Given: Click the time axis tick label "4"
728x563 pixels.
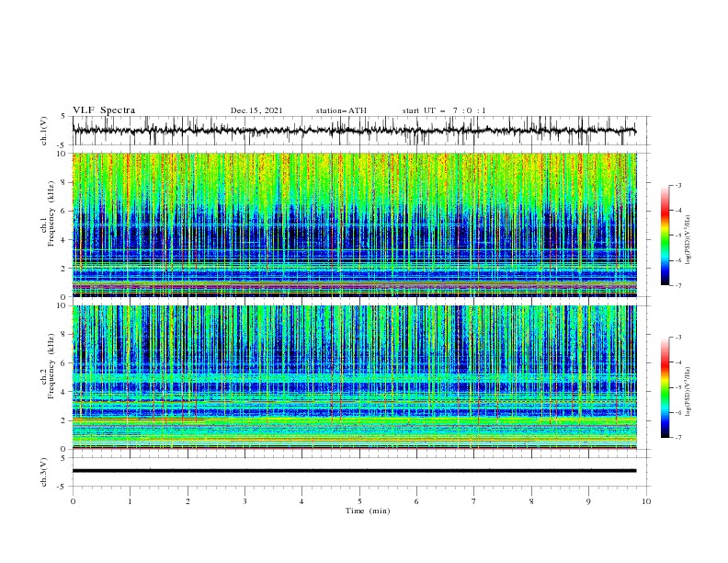Looking at the screenshot, I should (x=302, y=501).
